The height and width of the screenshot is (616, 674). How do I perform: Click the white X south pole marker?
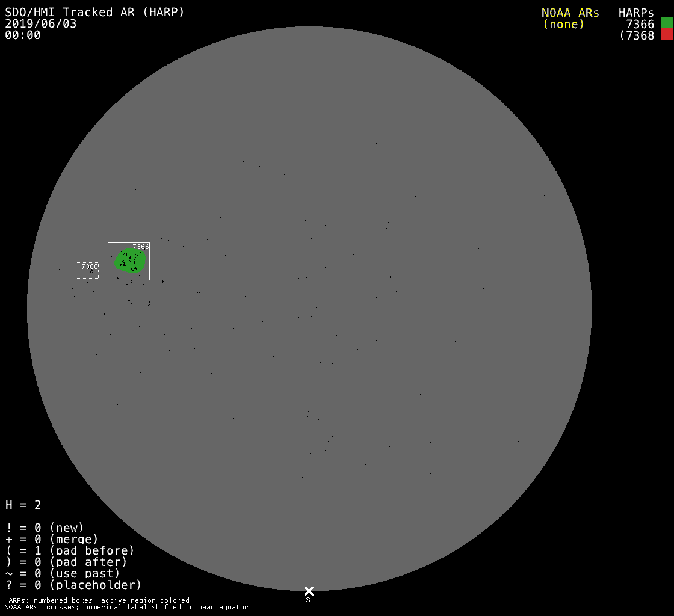[x=309, y=591]
